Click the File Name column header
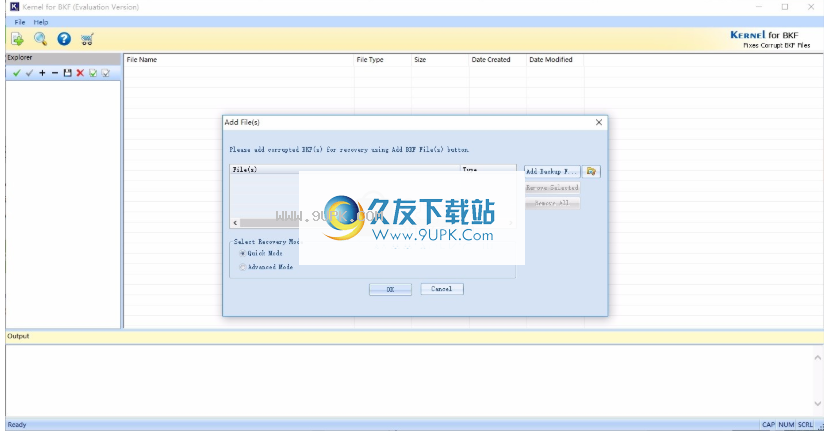The height and width of the screenshot is (437, 824). [239, 60]
